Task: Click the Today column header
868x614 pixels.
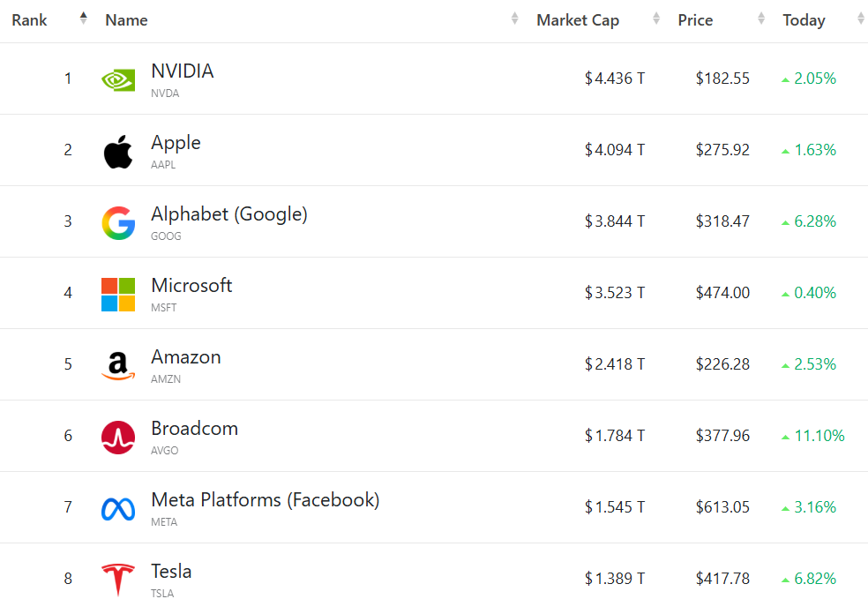Action: (x=804, y=20)
